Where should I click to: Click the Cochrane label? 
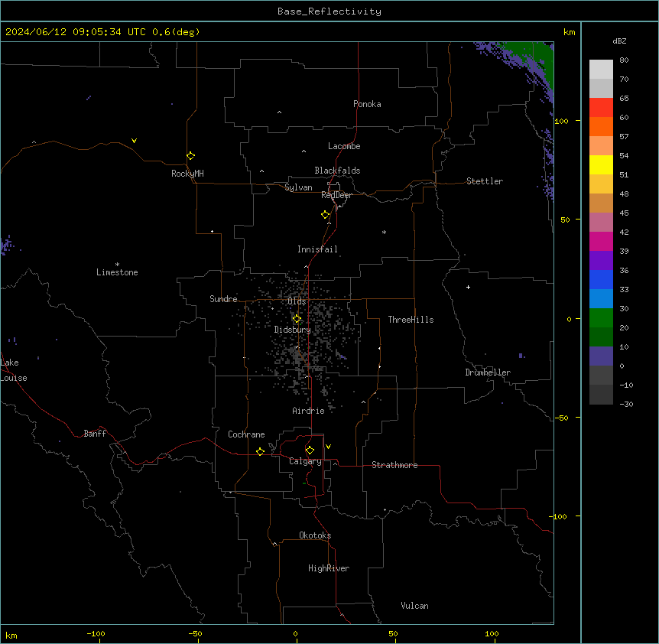pyautogui.click(x=246, y=434)
